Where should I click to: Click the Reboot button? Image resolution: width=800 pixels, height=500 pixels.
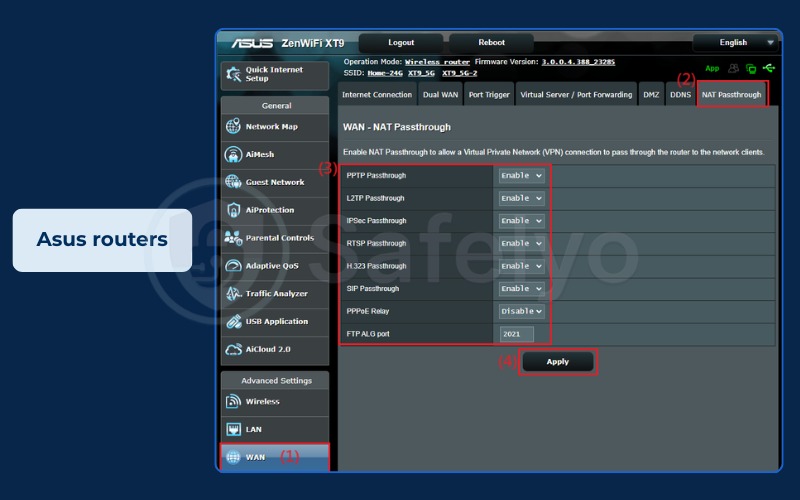[491, 43]
